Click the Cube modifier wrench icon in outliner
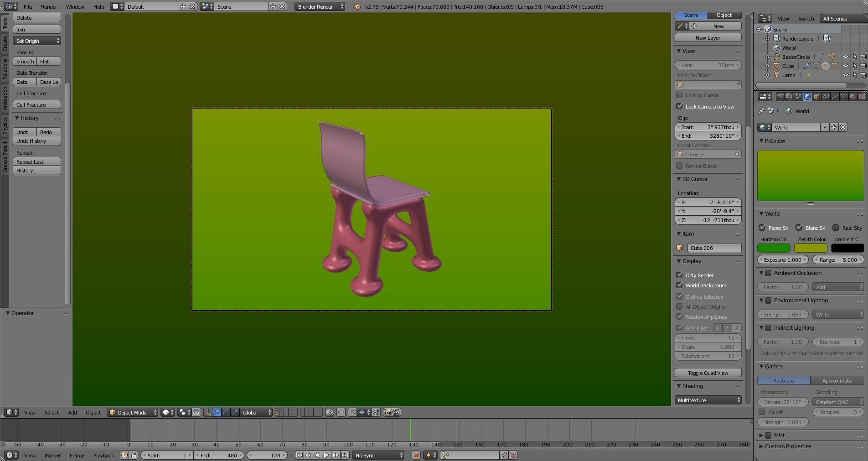The image size is (868, 461). pyautogui.click(x=807, y=66)
